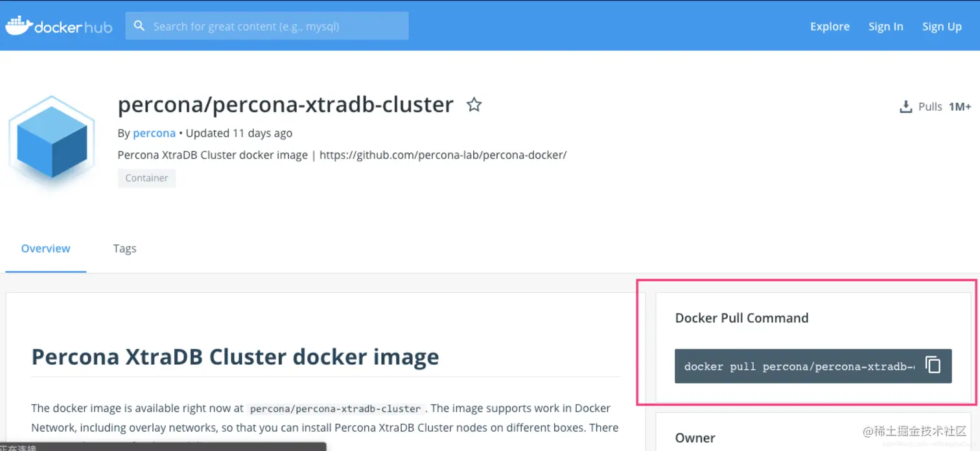The image size is (980, 451).
Task: Click the Docker Pull Command heading
Action: pyautogui.click(x=742, y=318)
